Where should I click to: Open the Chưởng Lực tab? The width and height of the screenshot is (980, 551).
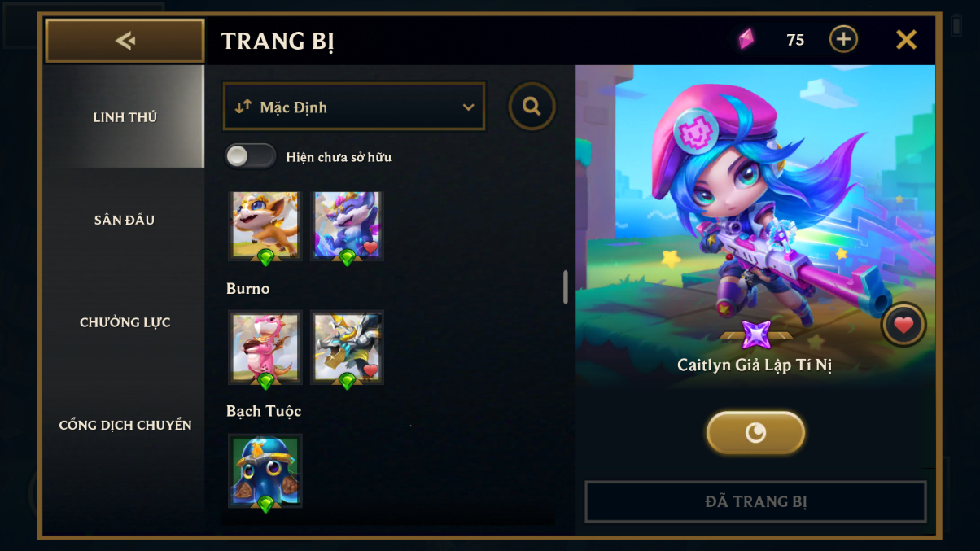[125, 322]
